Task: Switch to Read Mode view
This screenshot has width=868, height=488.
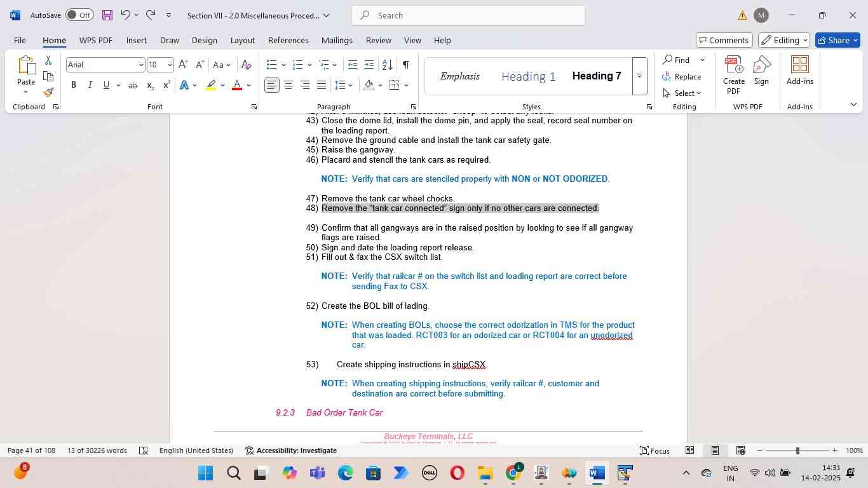Action: pos(689,451)
